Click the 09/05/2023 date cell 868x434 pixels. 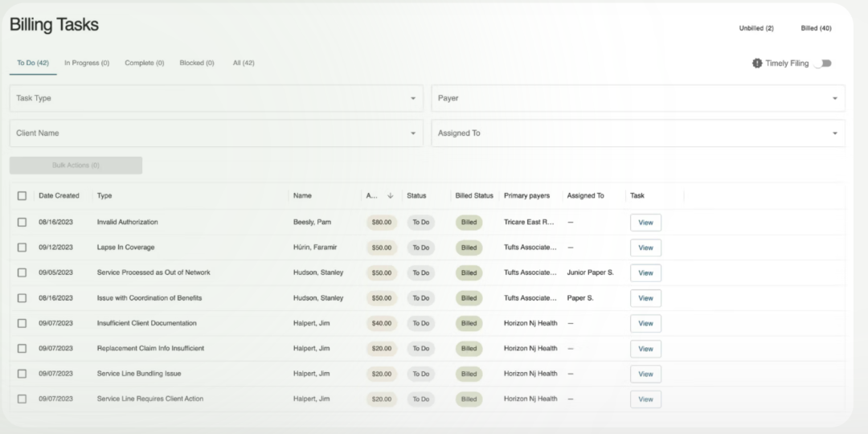[x=55, y=272]
